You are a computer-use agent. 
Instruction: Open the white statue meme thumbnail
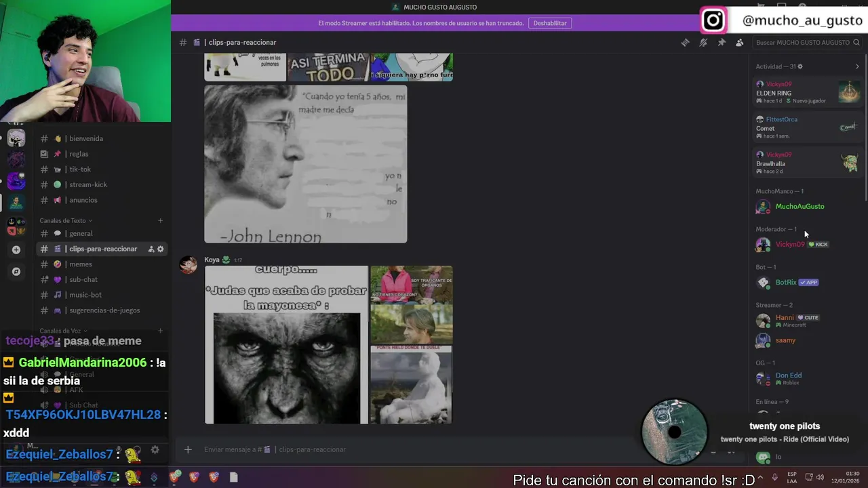pos(411,385)
